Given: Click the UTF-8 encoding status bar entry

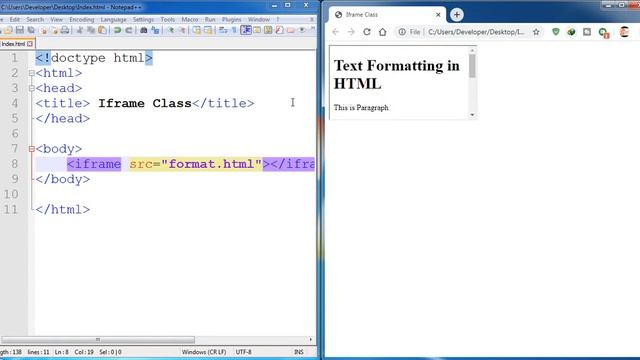Looking at the screenshot, I should point(244,352).
